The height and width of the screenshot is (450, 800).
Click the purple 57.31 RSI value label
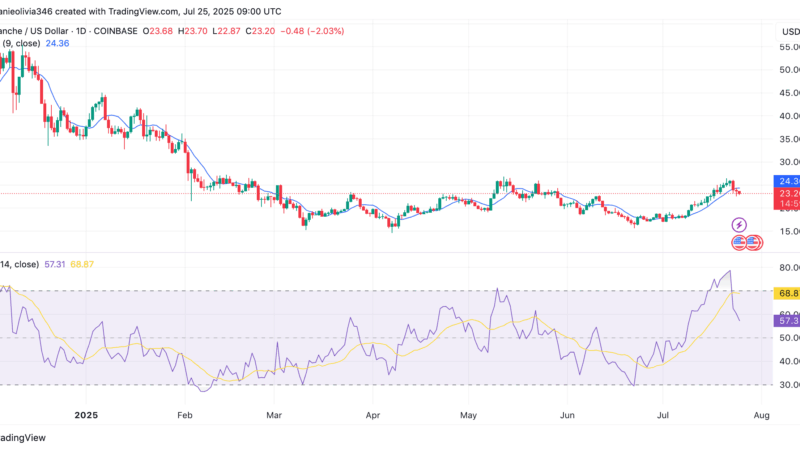pos(787,320)
